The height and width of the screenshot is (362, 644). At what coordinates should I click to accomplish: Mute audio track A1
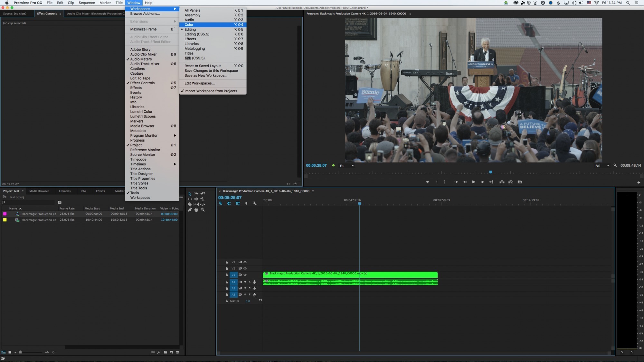(x=245, y=282)
